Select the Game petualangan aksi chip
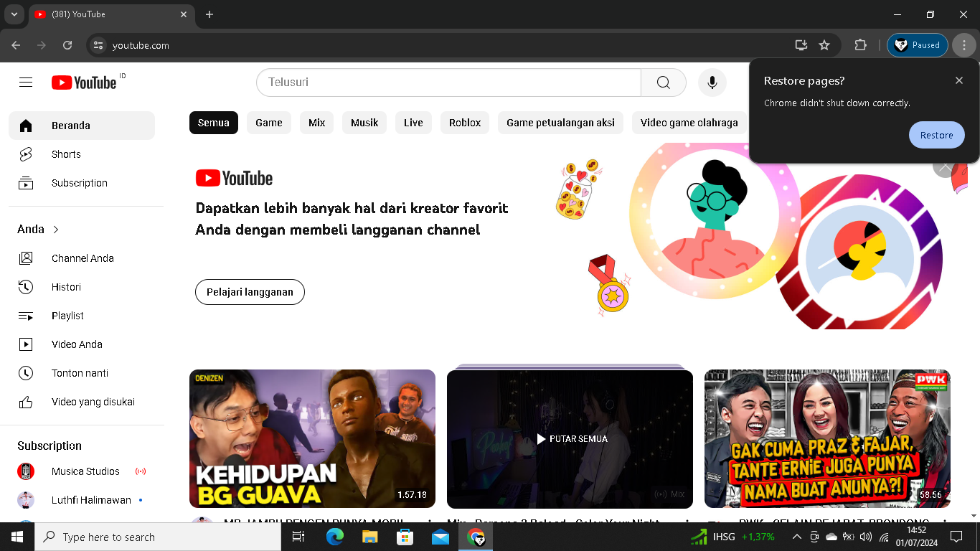Image resolution: width=980 pixels, height=551 pixels. (x=561, y=123)
